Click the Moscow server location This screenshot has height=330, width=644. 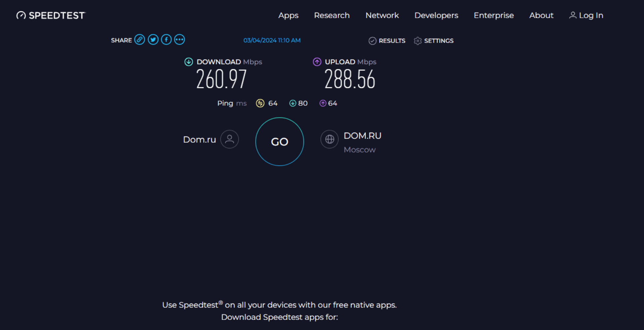[360, 150]
